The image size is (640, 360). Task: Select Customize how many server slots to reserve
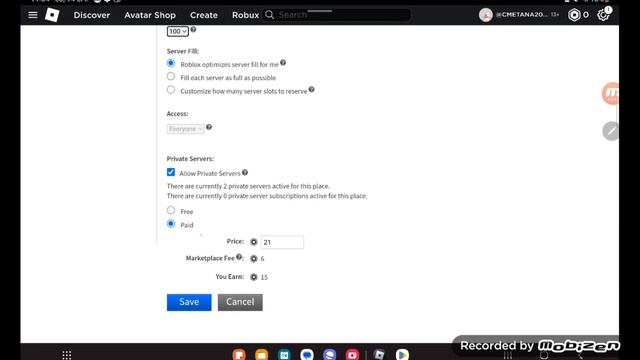pyautogui.click(x=171, y=90)
